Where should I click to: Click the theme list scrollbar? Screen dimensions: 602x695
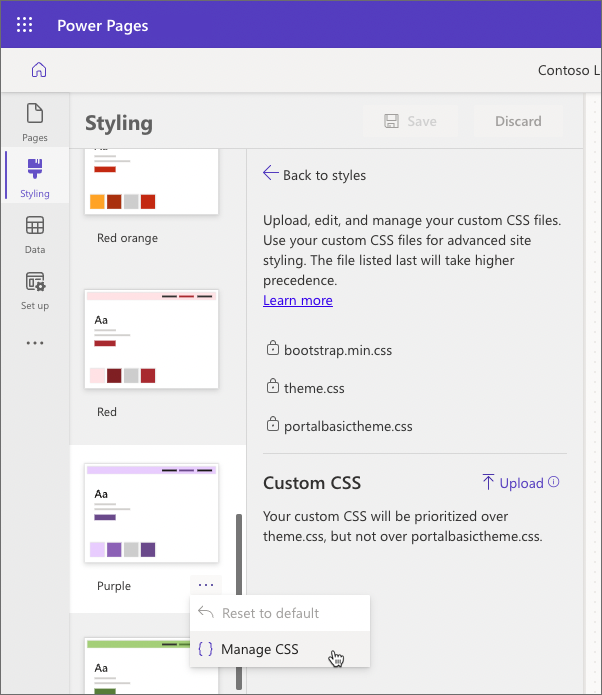click(239, 554)
